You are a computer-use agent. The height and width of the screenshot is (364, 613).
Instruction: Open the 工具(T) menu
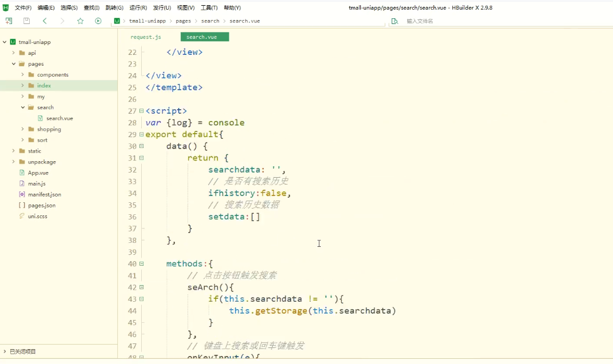tap(209, 8)
